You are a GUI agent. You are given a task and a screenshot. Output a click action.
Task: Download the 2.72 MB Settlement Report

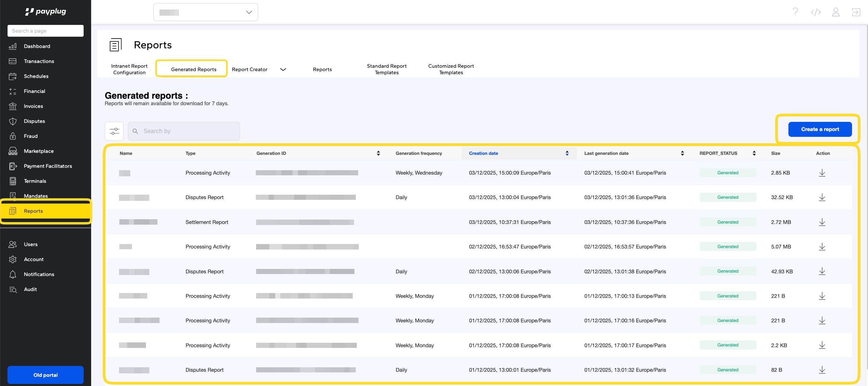click(822, 222)
